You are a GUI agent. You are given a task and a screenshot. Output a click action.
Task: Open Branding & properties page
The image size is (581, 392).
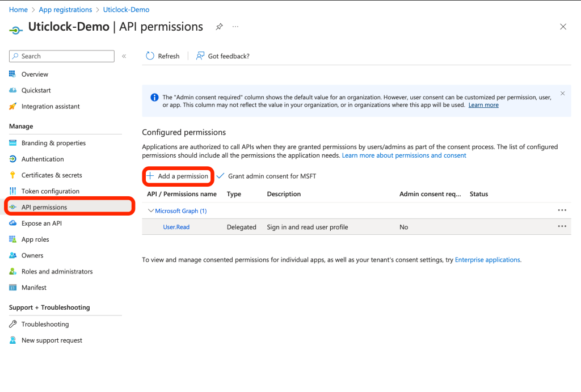(53, 143)
